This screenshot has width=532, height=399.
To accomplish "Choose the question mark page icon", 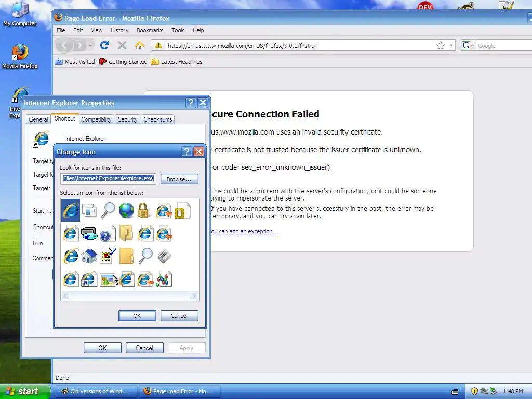I will click(108, 233).
